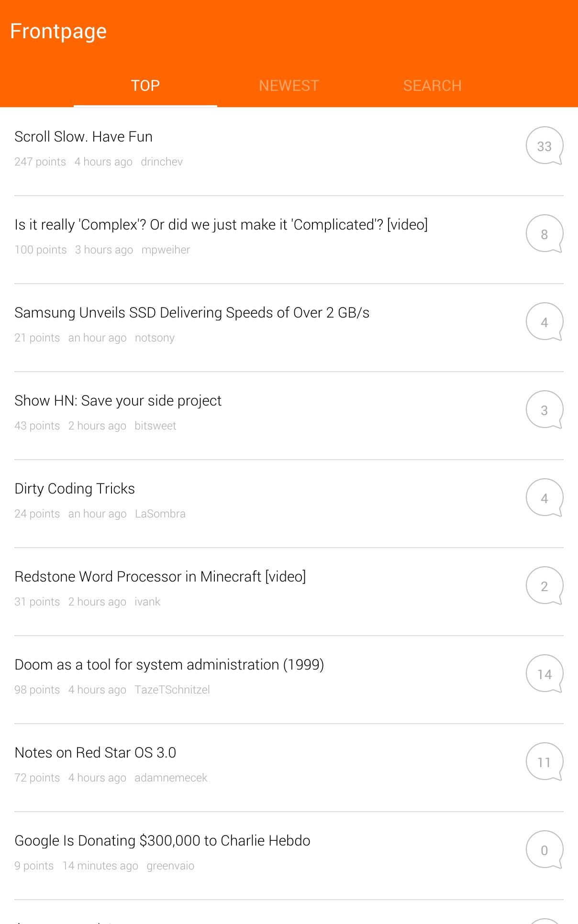Switch to the NEWEST tab
The image size is (578, 924).
coord(289,86)
